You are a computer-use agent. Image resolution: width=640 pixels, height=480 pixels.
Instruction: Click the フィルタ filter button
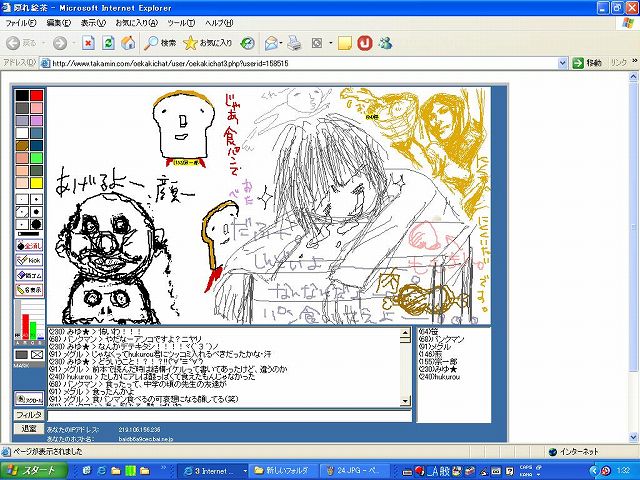click(29, 415)
